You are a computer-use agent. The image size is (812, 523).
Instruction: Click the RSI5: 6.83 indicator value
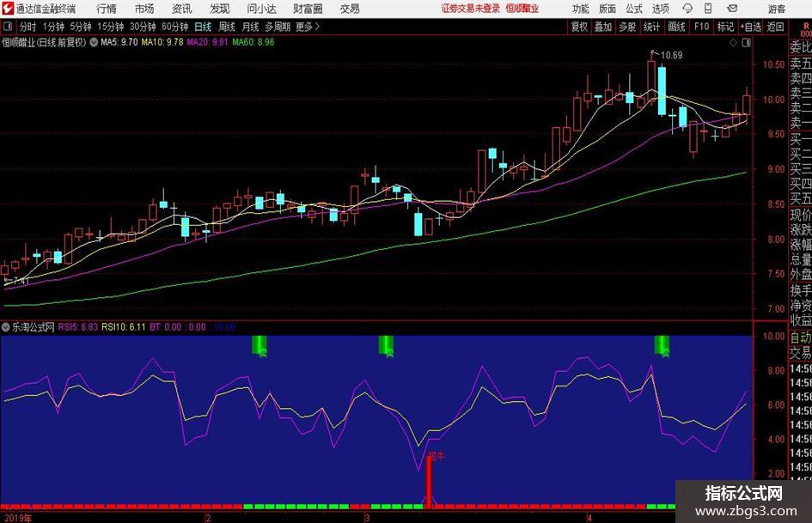coord(77,327)
